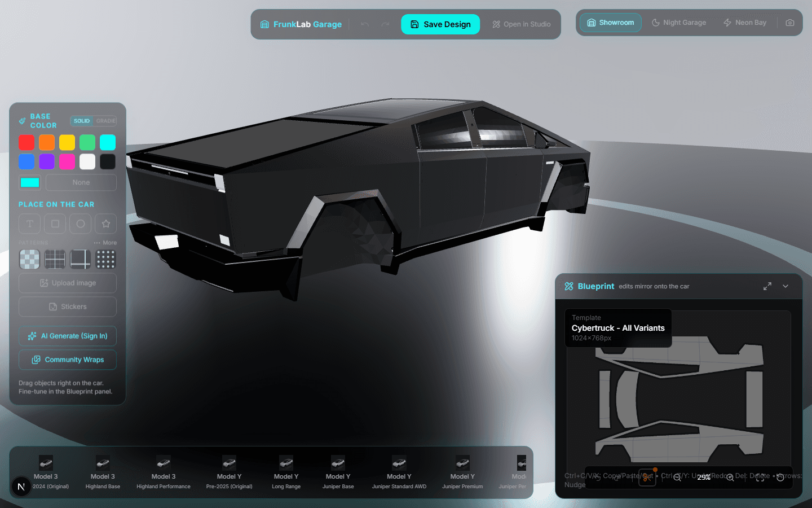Click the undo arrow in top toolbar
Viewport: 812px width, 508px height.
pyautogui.click(x=365, y=24)
